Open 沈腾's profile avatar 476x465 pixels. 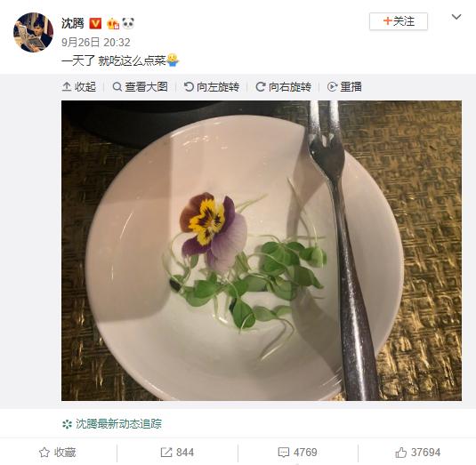click(x=33, y=32)
